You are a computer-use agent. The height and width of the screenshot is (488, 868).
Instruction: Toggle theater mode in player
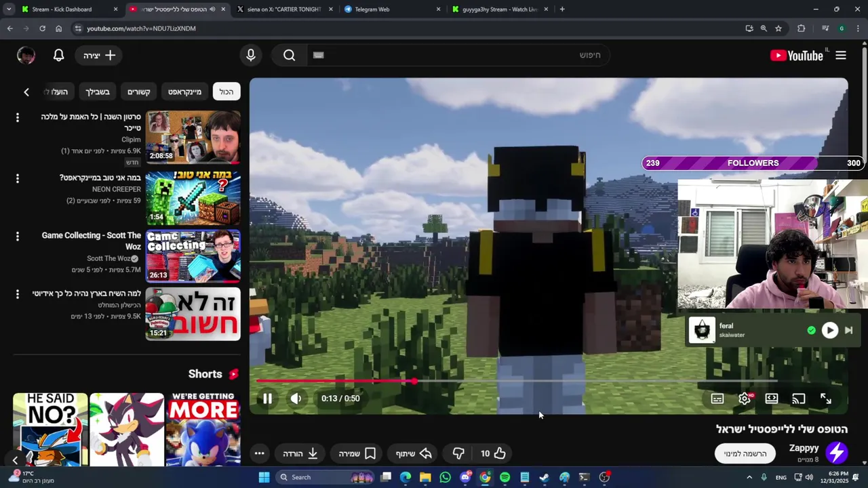click(x=772, y=399)
